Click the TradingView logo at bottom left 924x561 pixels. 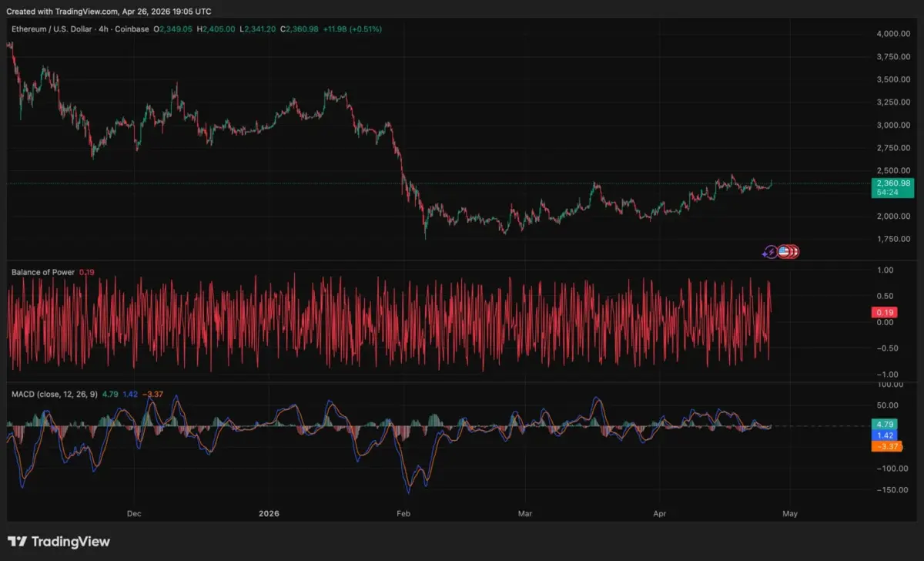coord(59,542)
